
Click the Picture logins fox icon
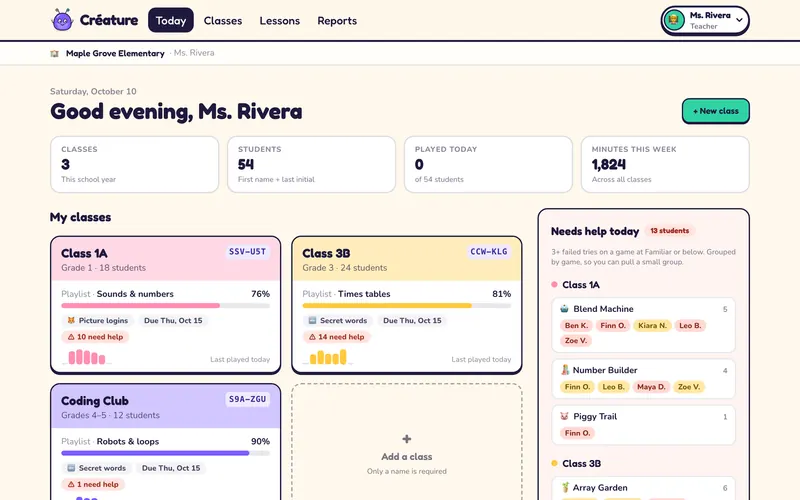[71, 320]
